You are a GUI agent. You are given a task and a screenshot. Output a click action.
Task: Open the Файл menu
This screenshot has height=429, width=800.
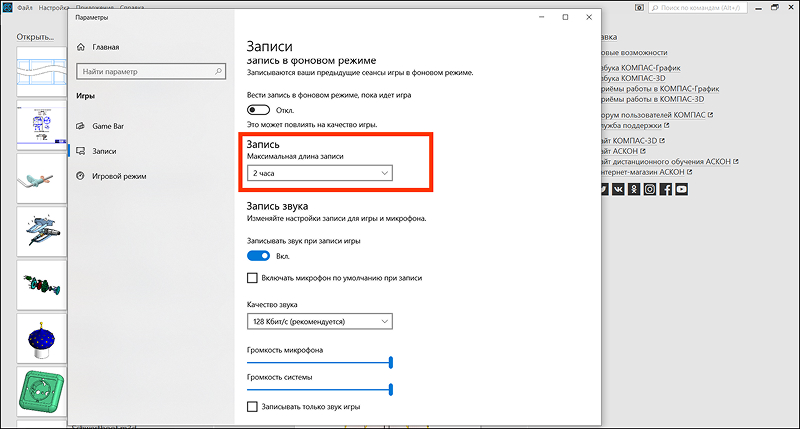coord(24,8)
